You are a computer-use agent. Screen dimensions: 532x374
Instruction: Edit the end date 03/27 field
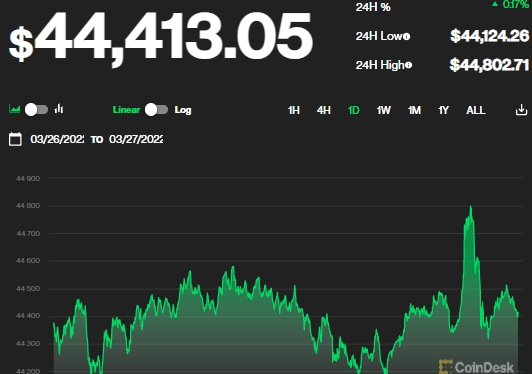click(x=136, y=139)
